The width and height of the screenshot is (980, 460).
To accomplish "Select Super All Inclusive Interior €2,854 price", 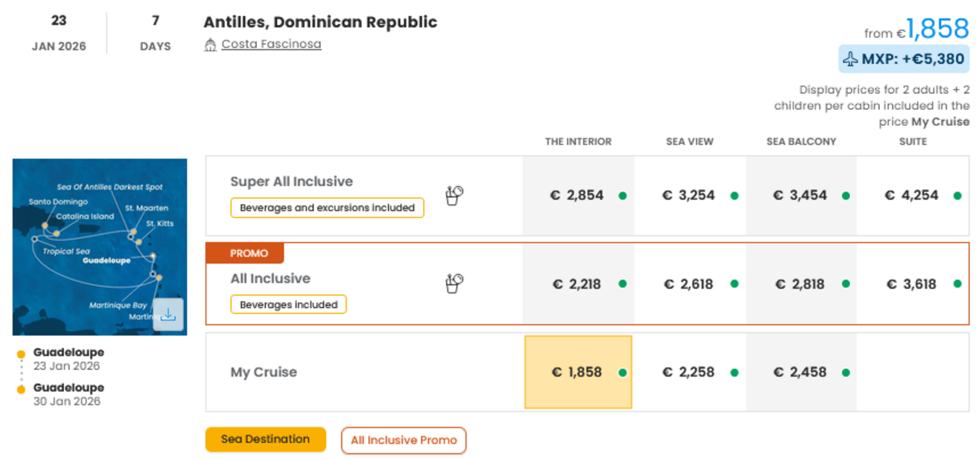I will [578, 195].
